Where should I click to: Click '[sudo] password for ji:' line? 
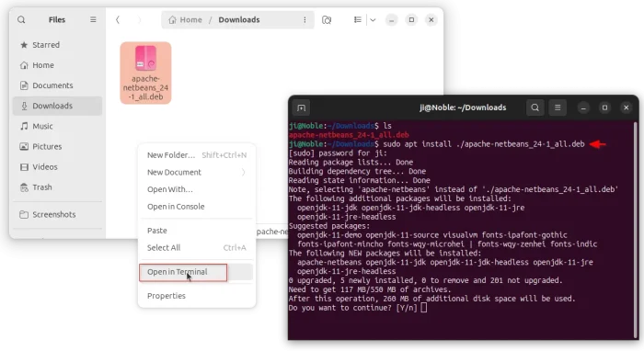[x=338, y=153]
